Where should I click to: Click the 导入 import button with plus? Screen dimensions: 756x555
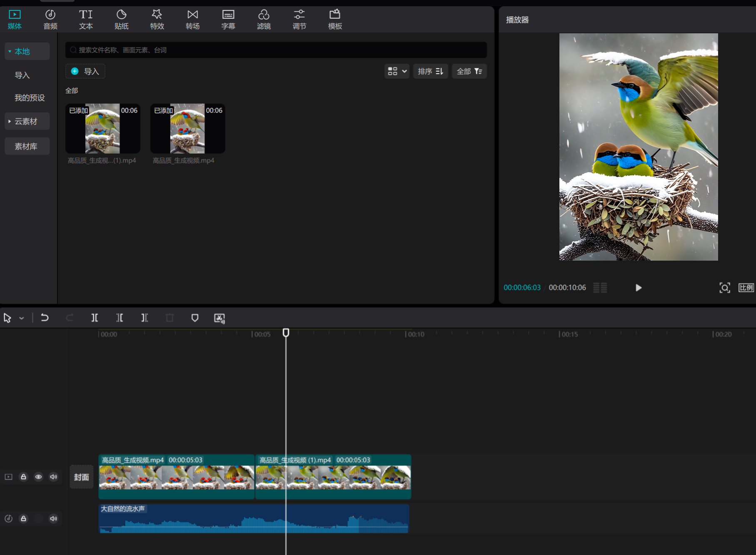coord(85,71)
